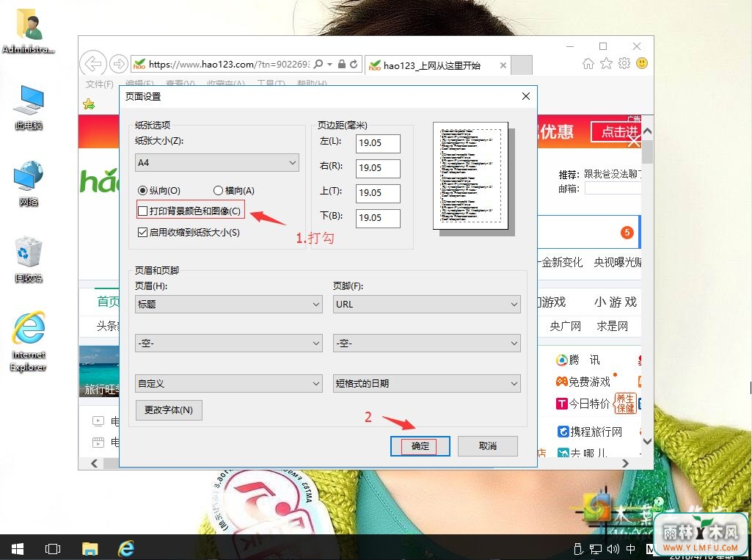Click 取消 to cancel page setup
Screen dimensions: 752x560
[x=488, y=446]
